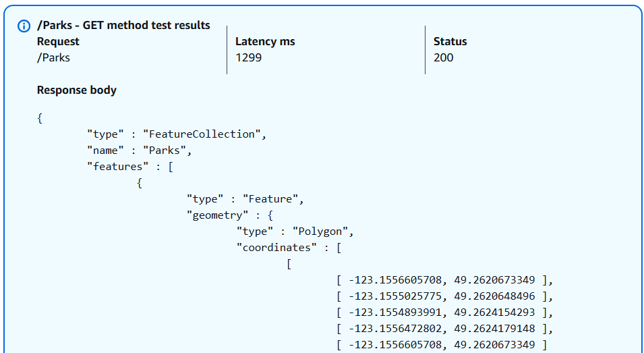Click the 200 status code value

(x=443, y=58)
